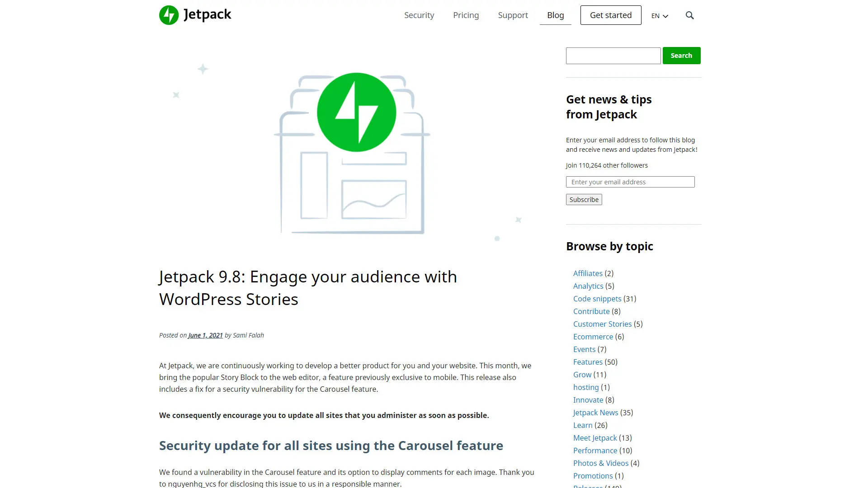Screen dimensions: 868x488
Task: Open the Blog menu item
Action: point(555,15)
